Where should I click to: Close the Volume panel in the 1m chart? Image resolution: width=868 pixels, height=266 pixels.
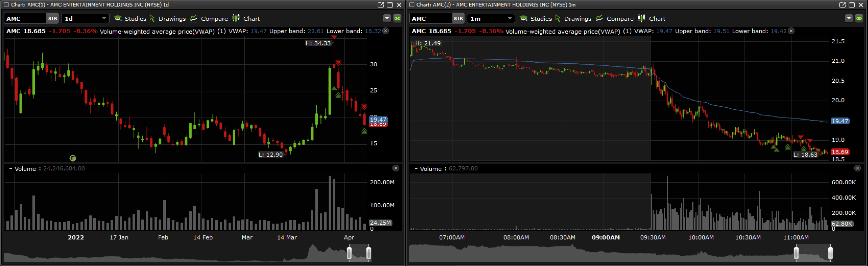coord(858,168)
